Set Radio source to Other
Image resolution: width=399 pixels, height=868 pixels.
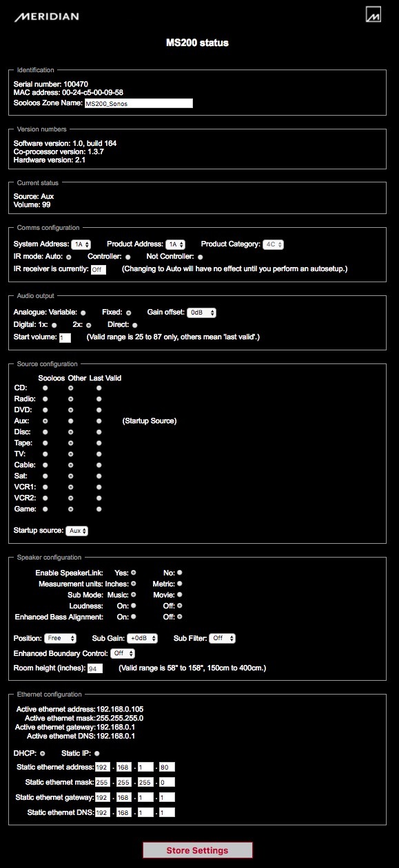[x=71, y=399]
